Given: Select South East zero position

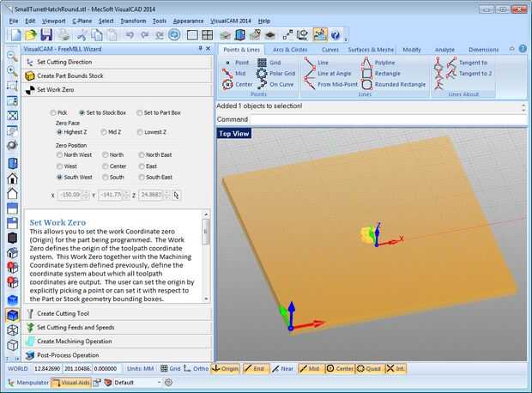Looking at the screenshot, I should coord(155,177).
